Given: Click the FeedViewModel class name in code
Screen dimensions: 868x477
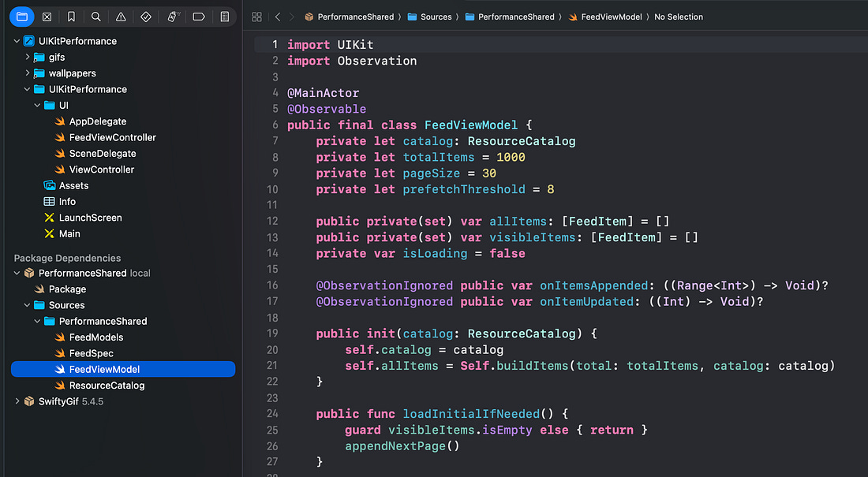Looking at the screenshot, I should [471, 125].
